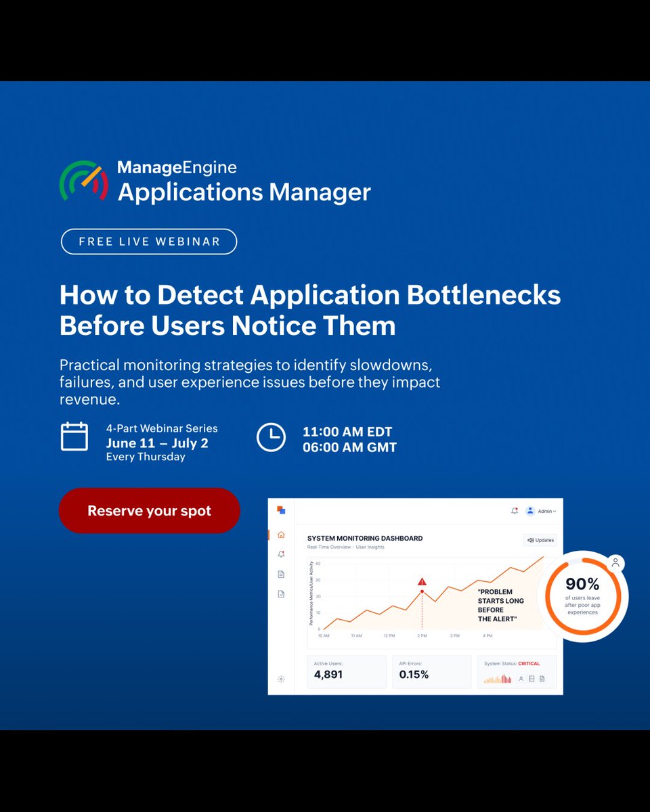The image size is (650, 812).
Task: Select the FREE LIVE WEBINAR badge
Action: coord(149,242)
